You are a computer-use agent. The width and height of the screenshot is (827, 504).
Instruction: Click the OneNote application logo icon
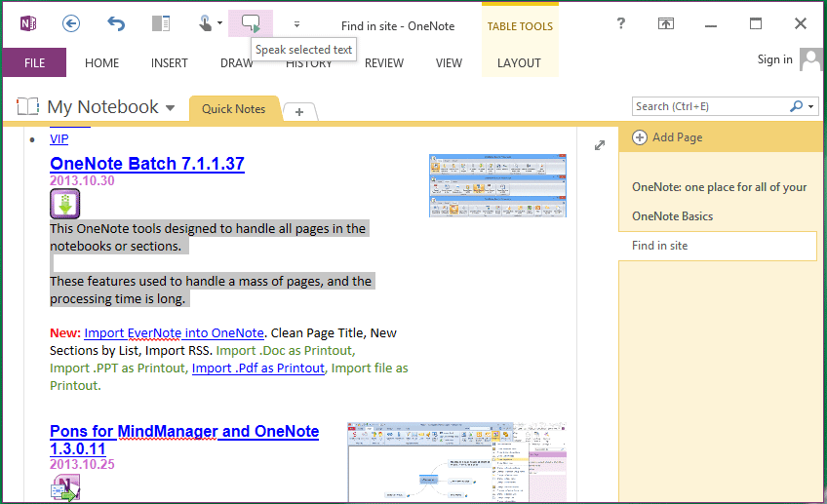(28, 23)
